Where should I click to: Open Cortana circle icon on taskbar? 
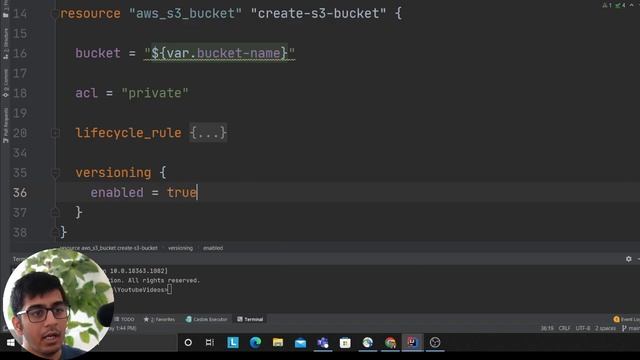tap(188, 342)
